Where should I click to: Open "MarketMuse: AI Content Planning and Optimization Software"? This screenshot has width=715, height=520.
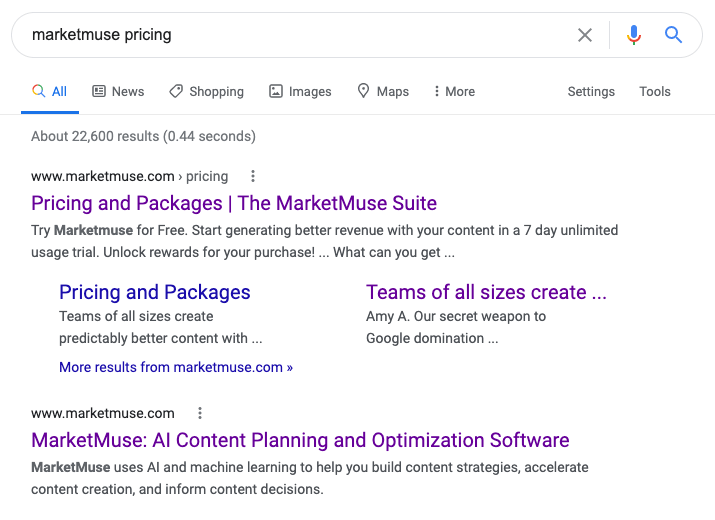point(300,441)
